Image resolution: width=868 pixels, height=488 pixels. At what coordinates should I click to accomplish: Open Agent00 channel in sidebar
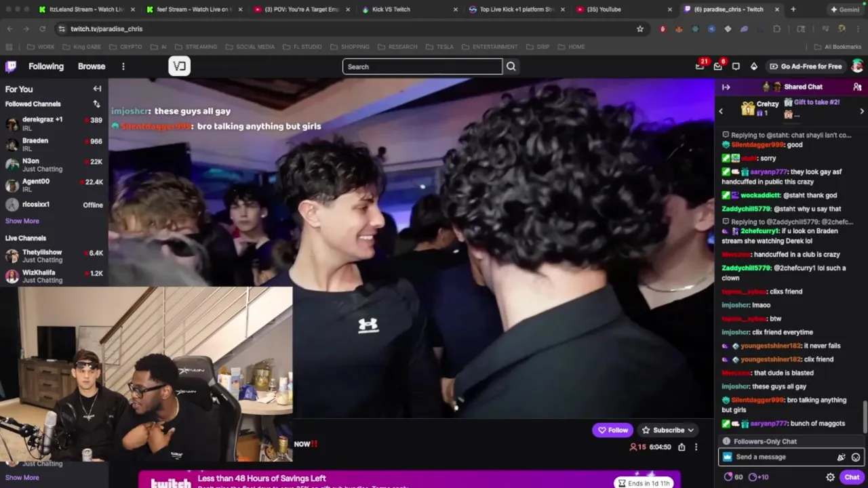pyautogui.click(x=54, y=185)
